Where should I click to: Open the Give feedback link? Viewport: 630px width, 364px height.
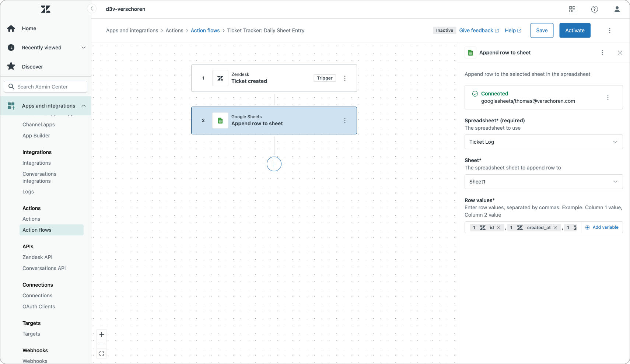[x=479, y=31]
